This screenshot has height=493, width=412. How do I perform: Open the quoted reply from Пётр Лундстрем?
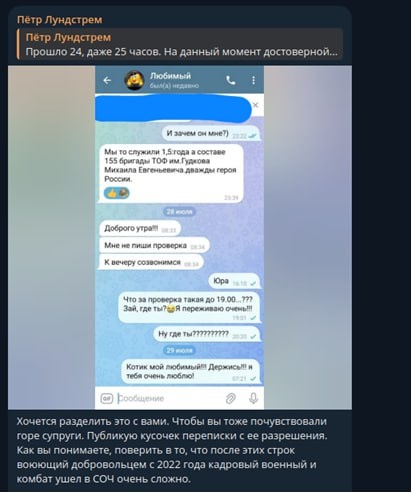click(x=180, y=44)
